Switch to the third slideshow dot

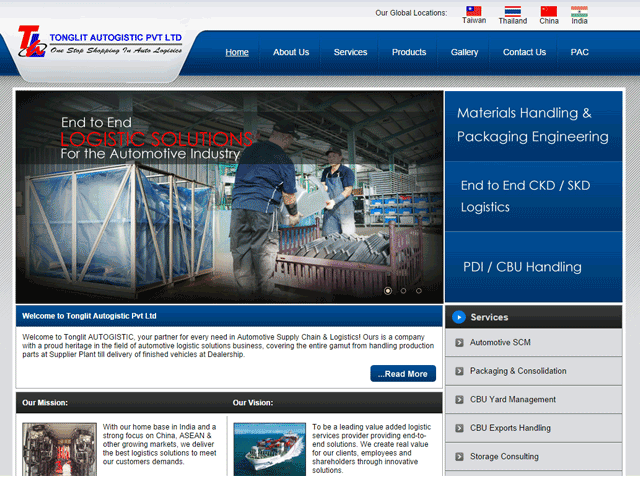click(419, 291)
